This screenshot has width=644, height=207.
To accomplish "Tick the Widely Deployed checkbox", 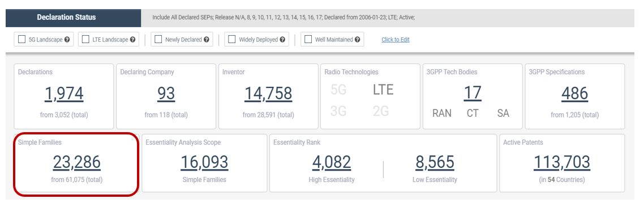I will pos(231,40).
